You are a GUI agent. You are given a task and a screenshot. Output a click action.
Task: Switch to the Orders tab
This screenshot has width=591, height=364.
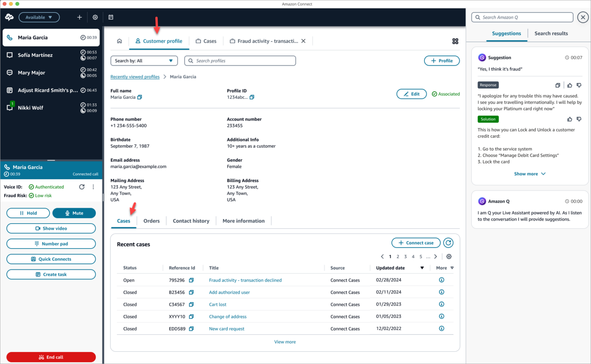[152, 220]
